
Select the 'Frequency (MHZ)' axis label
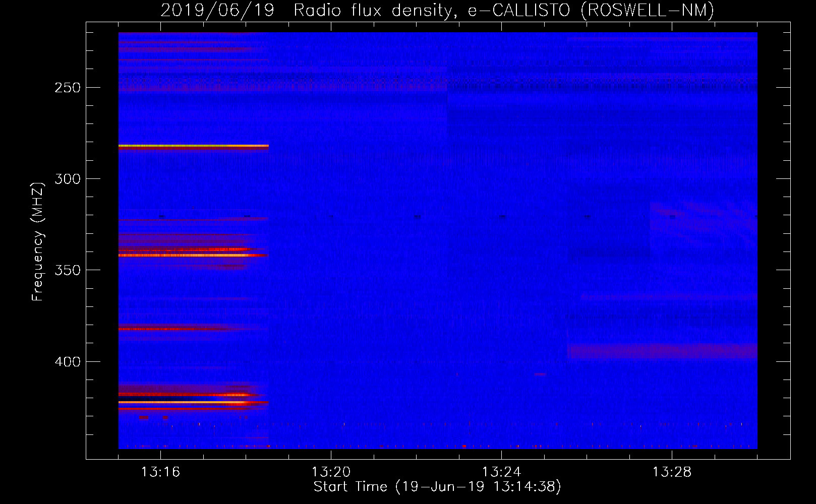pos(38,241)
